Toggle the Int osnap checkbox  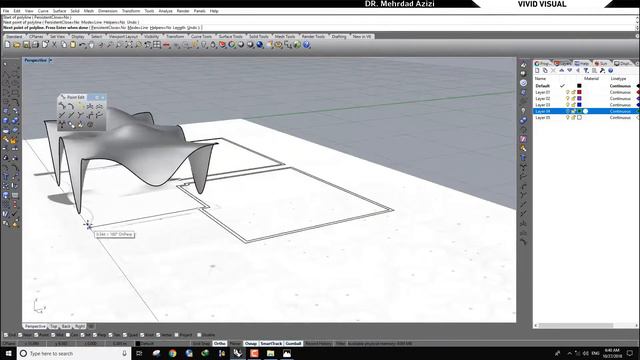pos(82,335)
